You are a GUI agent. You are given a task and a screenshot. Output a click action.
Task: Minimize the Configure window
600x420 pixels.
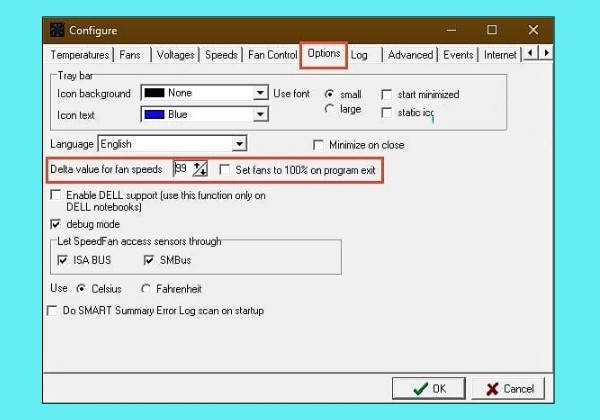pyautogui.click(x=452, y=30)
